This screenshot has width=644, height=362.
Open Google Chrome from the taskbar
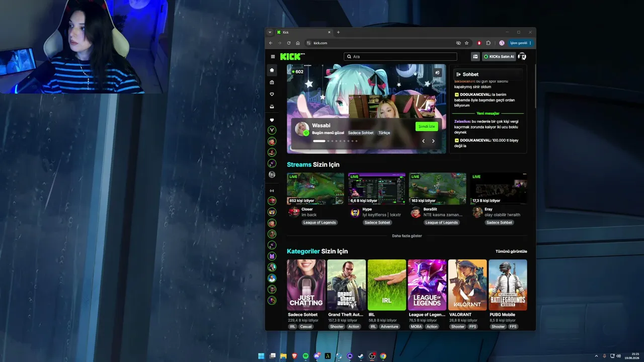tap(383, 356)
